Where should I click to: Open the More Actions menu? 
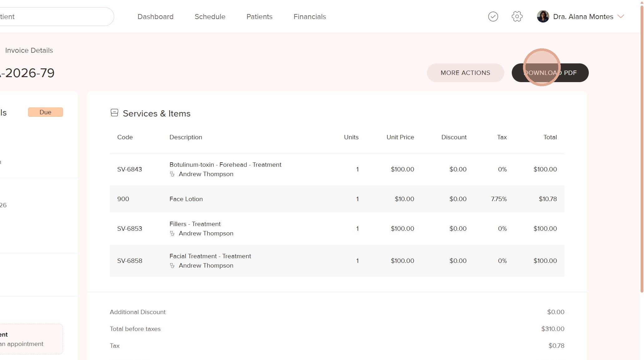click(465, 73)
